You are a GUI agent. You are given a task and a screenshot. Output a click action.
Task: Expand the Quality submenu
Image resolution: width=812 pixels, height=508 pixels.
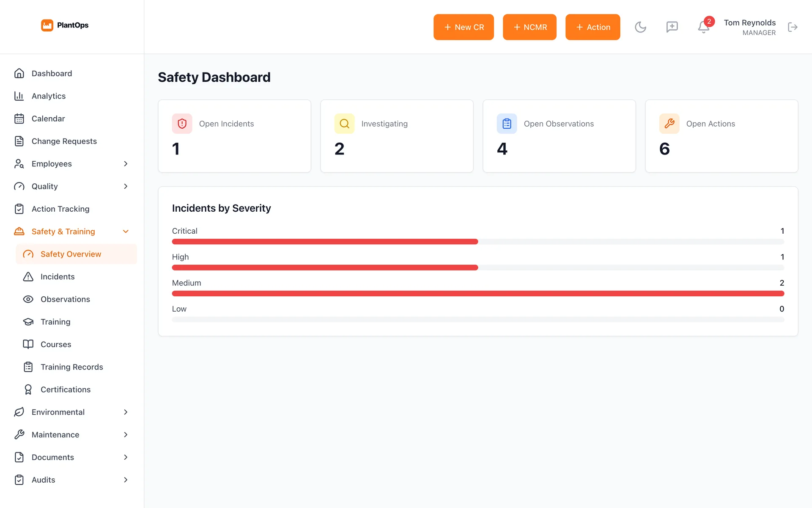coord(126,186)
